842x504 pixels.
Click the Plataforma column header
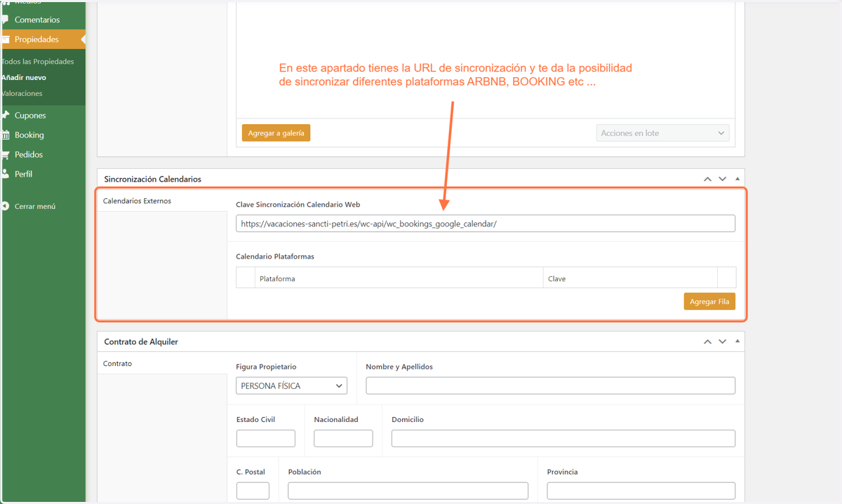click(399, 278)
